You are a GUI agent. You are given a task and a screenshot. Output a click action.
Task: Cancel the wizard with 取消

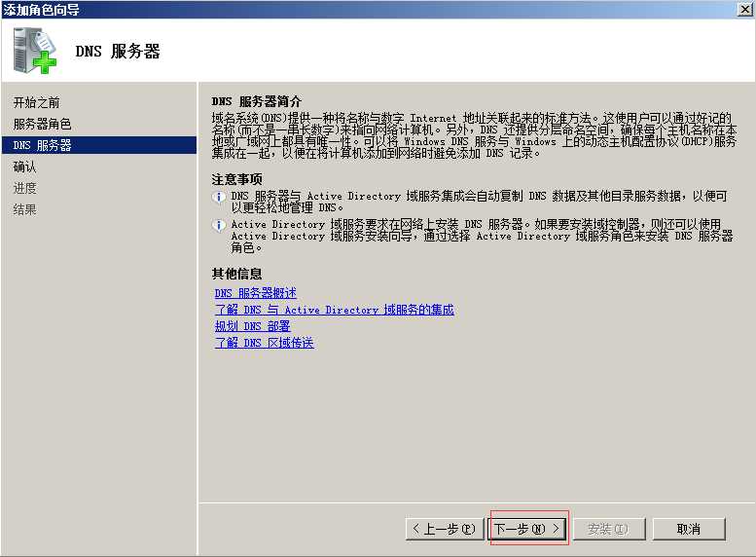(x=689, y=529)
